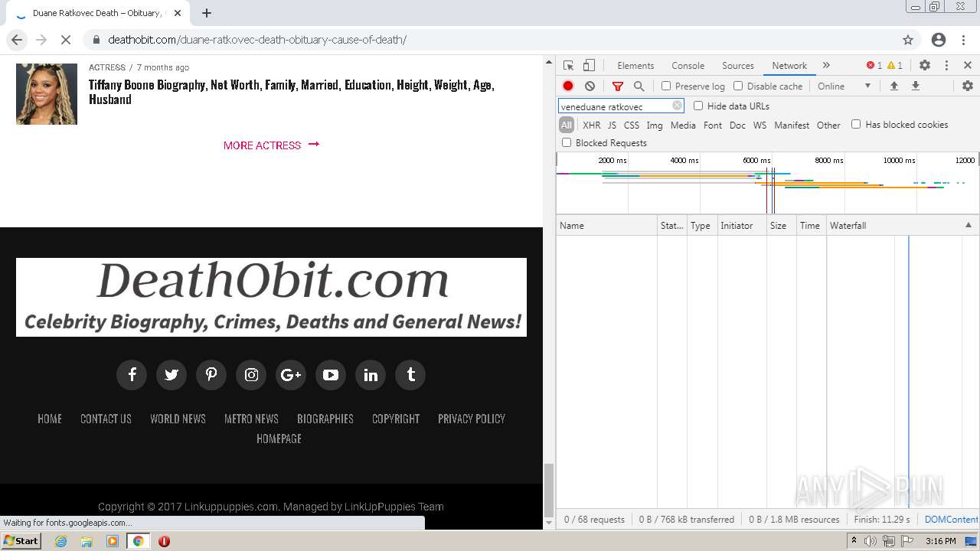The image size is (980, 551).
Task: Sort by Waterfall column arrow
Action: coord(968,226)
